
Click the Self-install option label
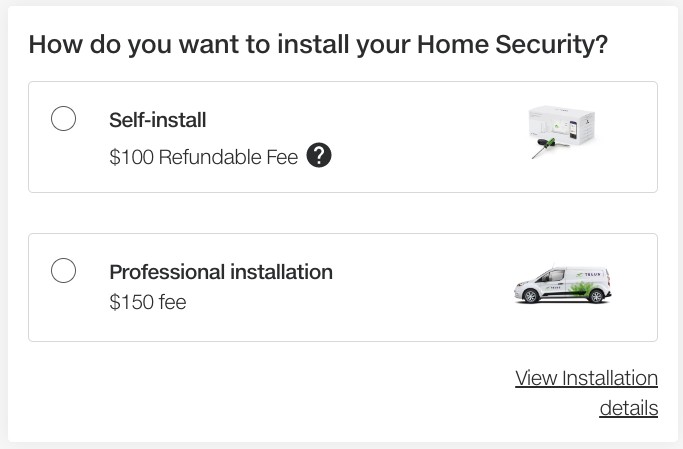157,120
